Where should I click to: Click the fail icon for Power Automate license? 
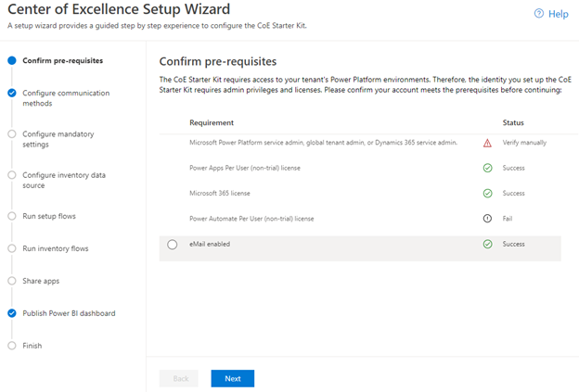tap(487, 219)
